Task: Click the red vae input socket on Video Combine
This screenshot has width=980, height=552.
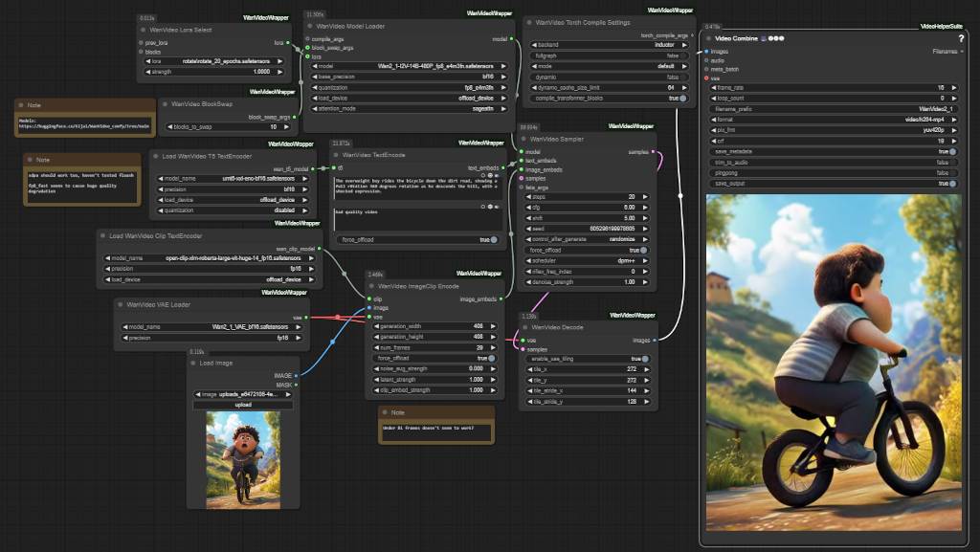Action: tap(707, 78)
